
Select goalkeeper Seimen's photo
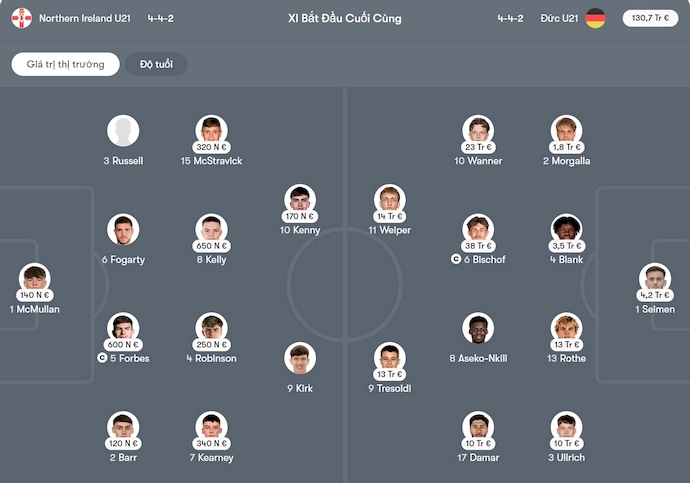pyautogui.click(x=655, y=279)
